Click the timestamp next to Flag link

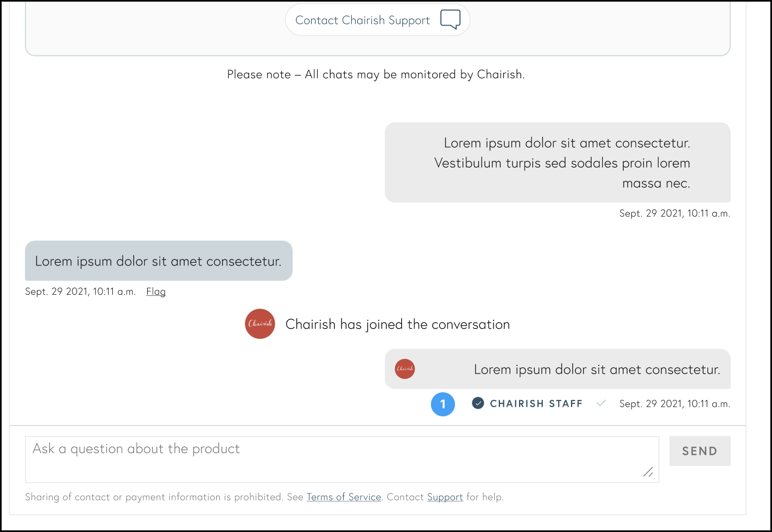point(80,292)
